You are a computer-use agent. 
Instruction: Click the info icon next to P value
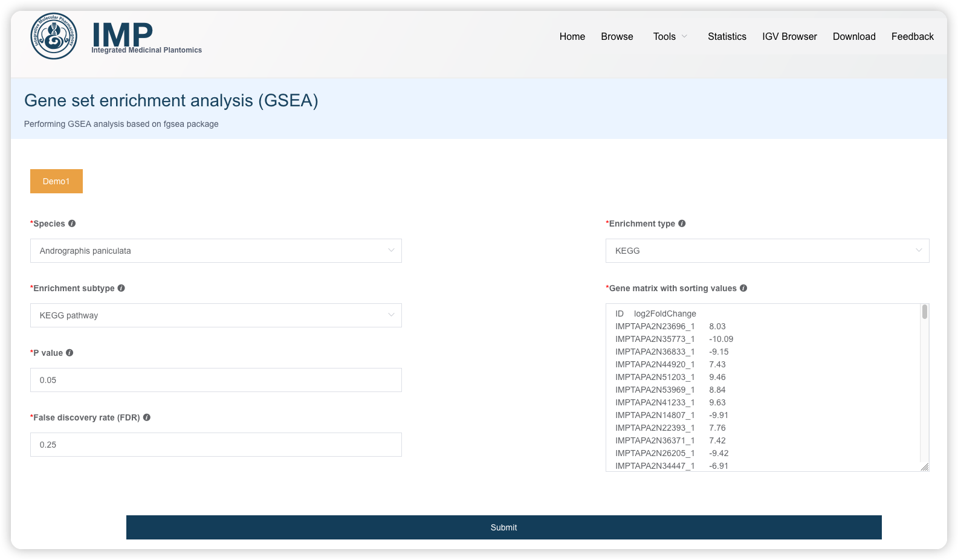[70, 353]
